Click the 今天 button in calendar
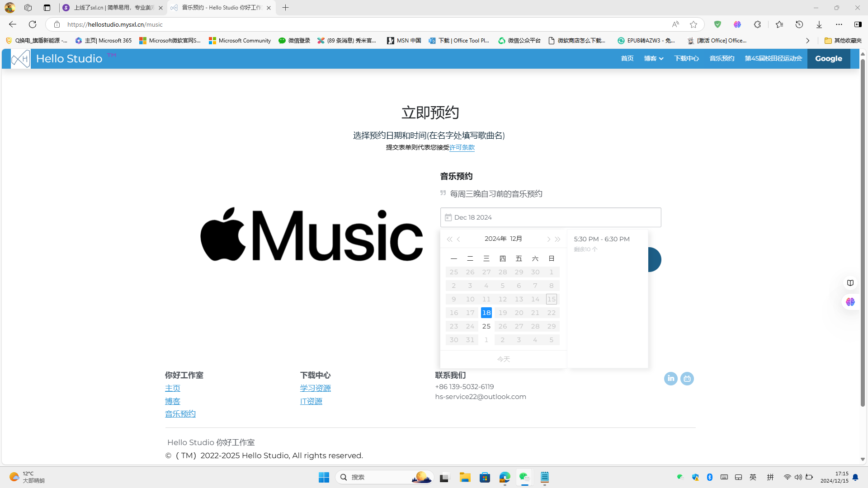Image resolution: width=868 pixels, height=488 pixels. click(x=504, y=359)
